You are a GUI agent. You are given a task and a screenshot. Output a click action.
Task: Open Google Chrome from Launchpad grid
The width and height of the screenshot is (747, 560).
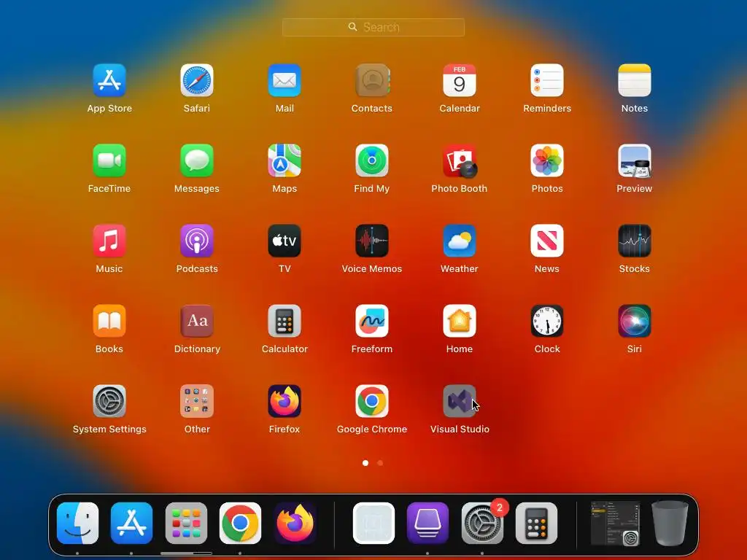point(372,402)
